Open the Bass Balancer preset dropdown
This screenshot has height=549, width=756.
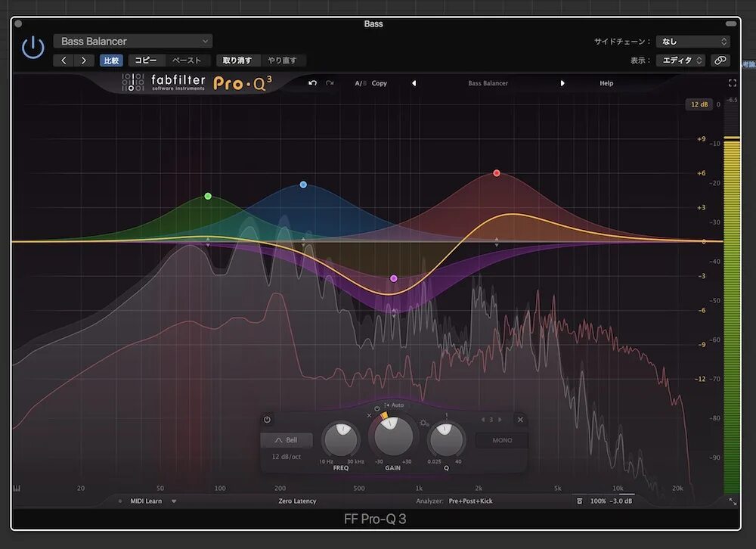pyautogui.click(x=132, y=42)
